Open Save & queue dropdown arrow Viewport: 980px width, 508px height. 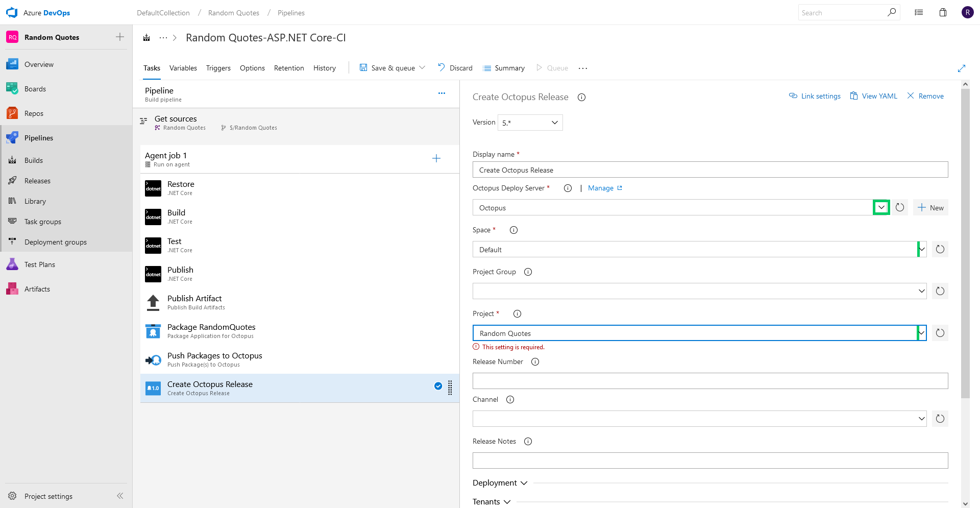[422, 67]
